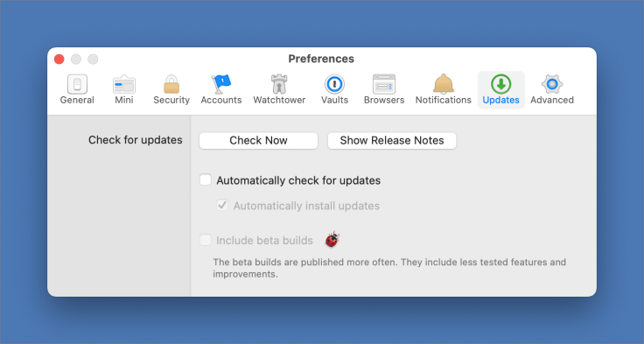Switch to the Mini preferences pane

click(x=124, y=89)
